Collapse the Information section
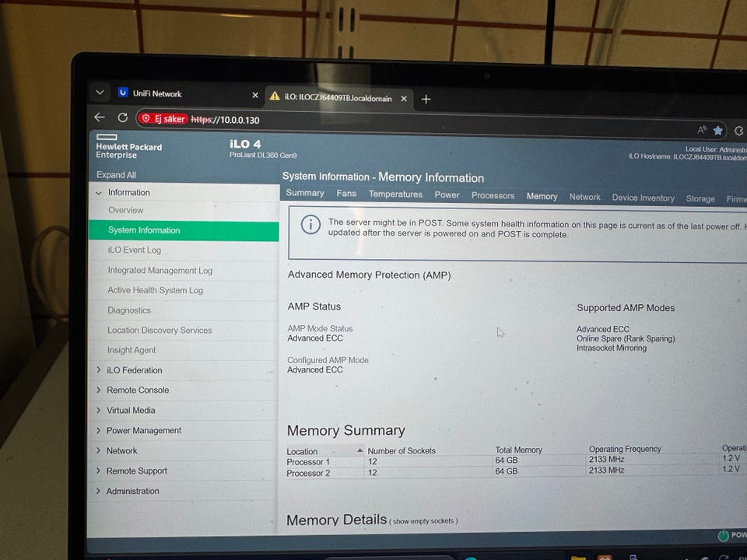 click(x=99, y=193)
